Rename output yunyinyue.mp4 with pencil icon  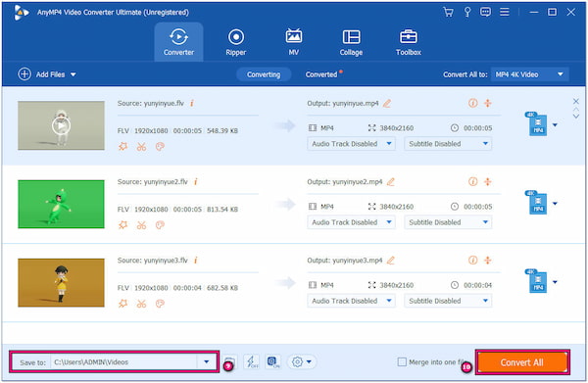point(387,104)
